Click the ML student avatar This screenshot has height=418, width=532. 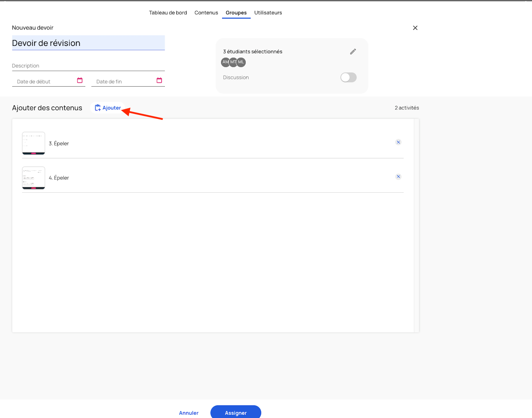coord(241,62)
